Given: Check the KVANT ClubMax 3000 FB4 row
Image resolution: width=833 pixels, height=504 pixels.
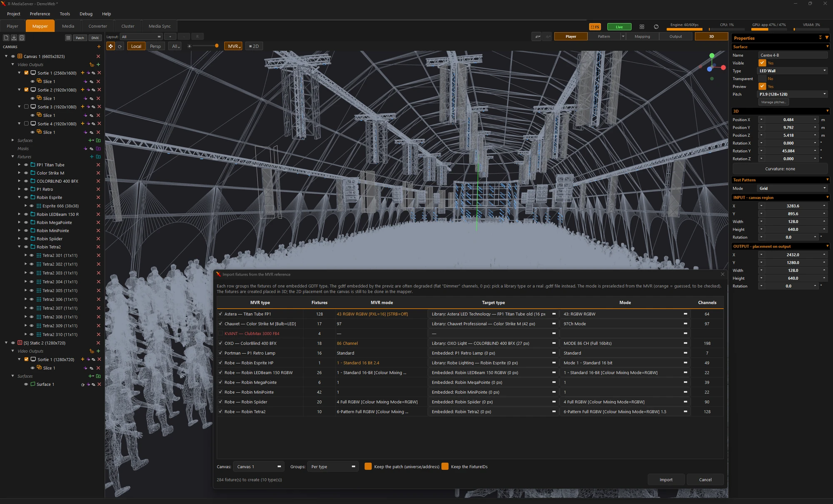Looking at the screenshot, I should pyautogui.click(x=220, y=333).
